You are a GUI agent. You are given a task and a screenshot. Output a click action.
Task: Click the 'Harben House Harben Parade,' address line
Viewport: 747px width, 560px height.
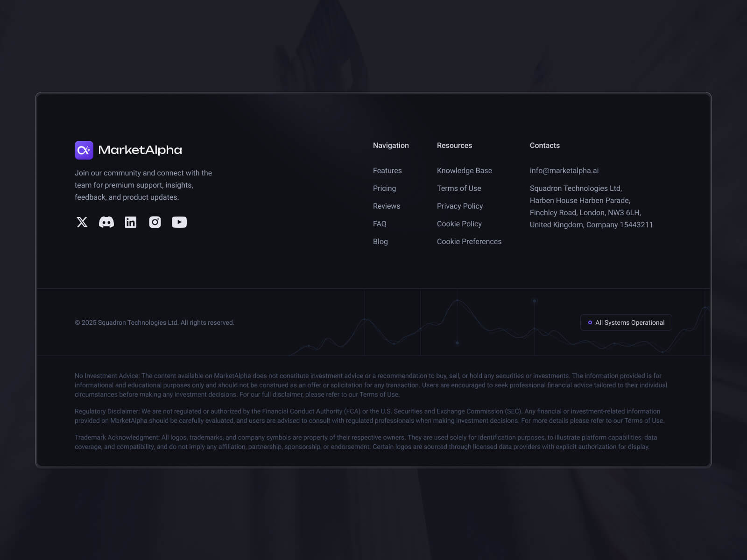point(580,201)
